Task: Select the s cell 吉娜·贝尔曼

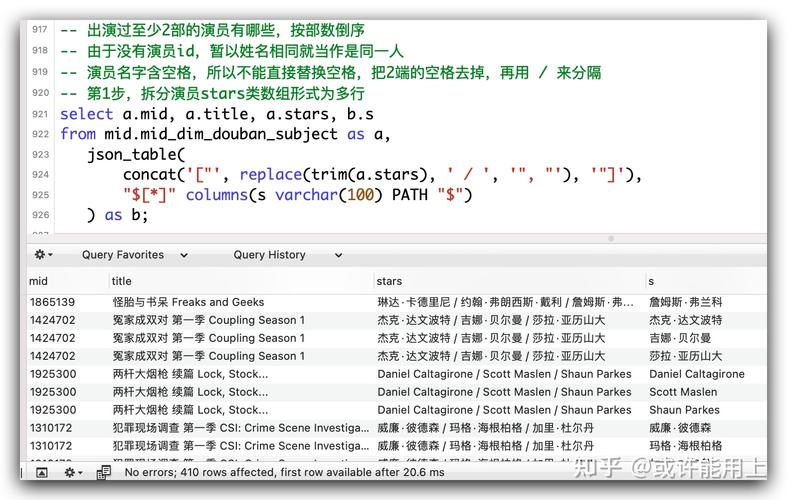Action: (x=680, y=338)
